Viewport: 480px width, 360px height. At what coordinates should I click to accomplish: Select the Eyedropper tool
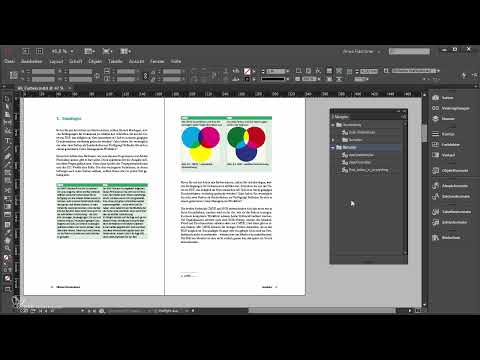pos(7,232)
